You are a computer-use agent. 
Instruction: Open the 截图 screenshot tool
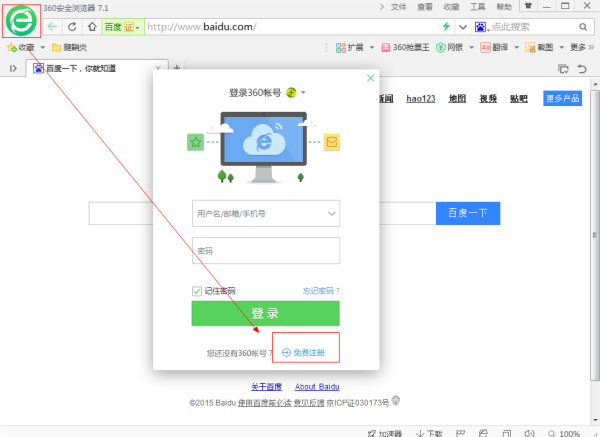540,47
